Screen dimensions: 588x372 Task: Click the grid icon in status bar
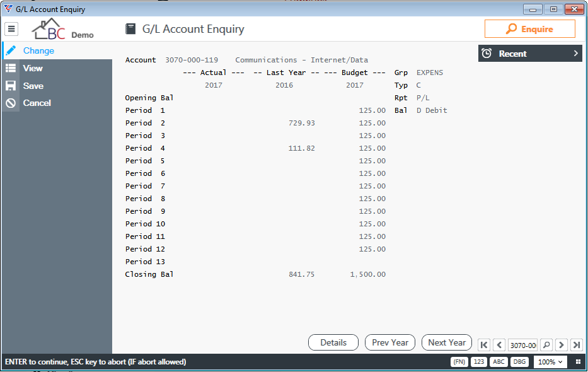[x=578, y=362]
